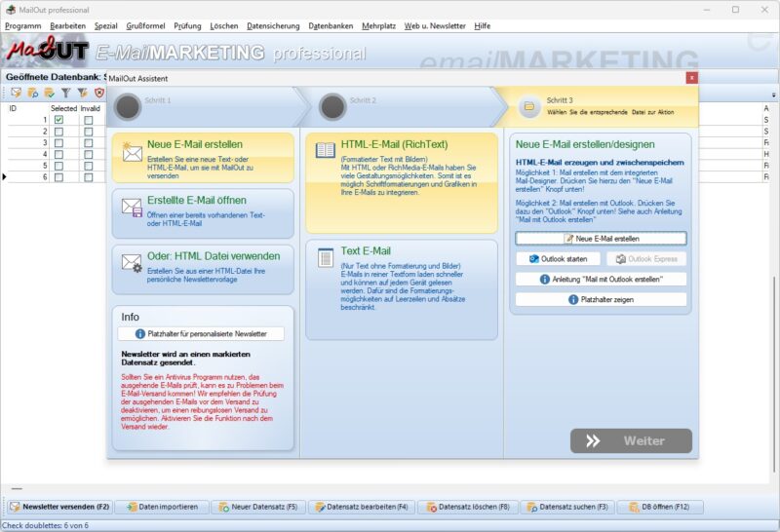The width and height of the screenshot is (780, 532).
Task: Click the plain gray filter funnel icon
Action: point(65,93)
